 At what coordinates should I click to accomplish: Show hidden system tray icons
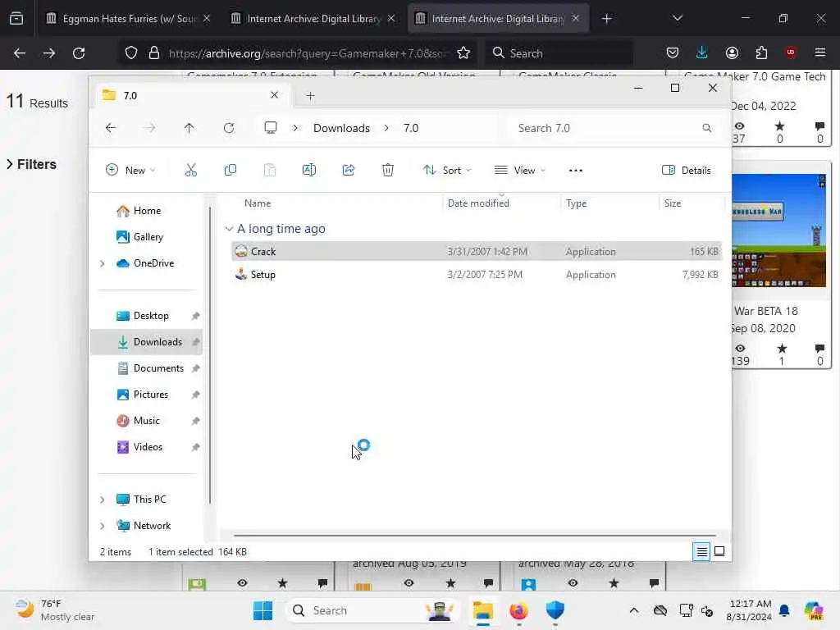tap(634, 610)
